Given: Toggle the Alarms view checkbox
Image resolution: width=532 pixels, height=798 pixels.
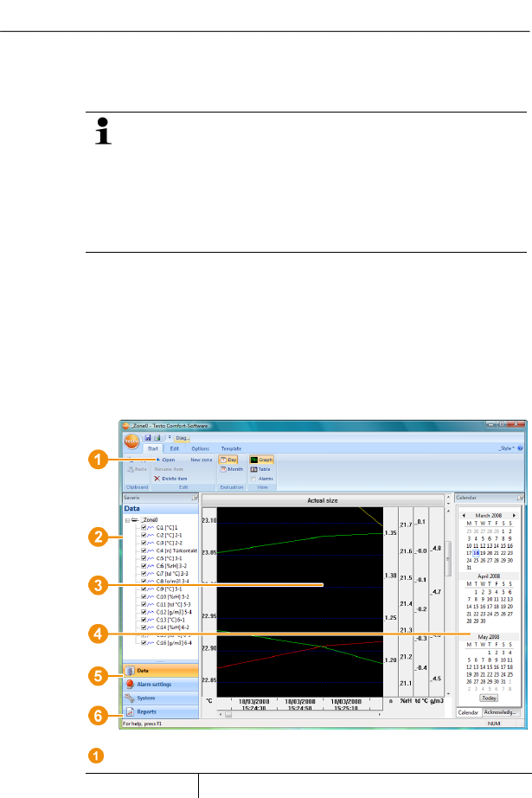Looking at the screenshot, I should click(253, 479).
